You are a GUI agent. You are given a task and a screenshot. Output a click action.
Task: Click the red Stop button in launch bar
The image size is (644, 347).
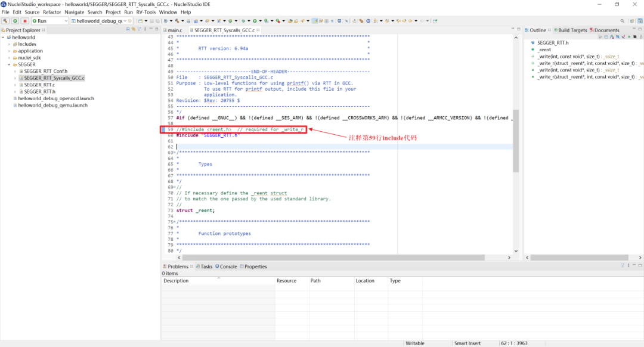(x=25, y=21)
